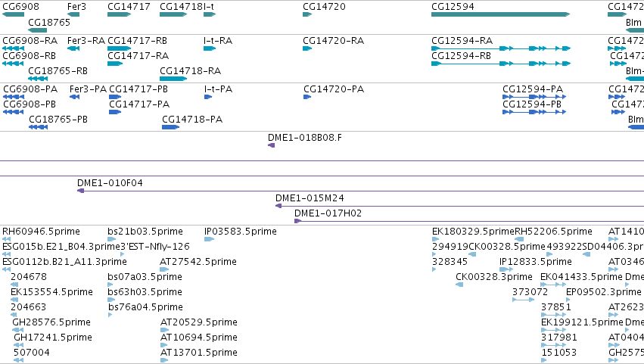This screenshot has width=644, height=364.
Task: Click protein CG12594-PA
Action: 533,89
